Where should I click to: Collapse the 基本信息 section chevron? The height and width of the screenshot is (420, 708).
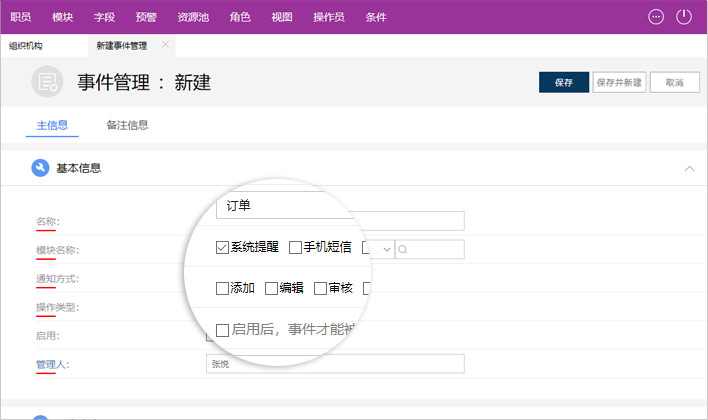[689, 169]
